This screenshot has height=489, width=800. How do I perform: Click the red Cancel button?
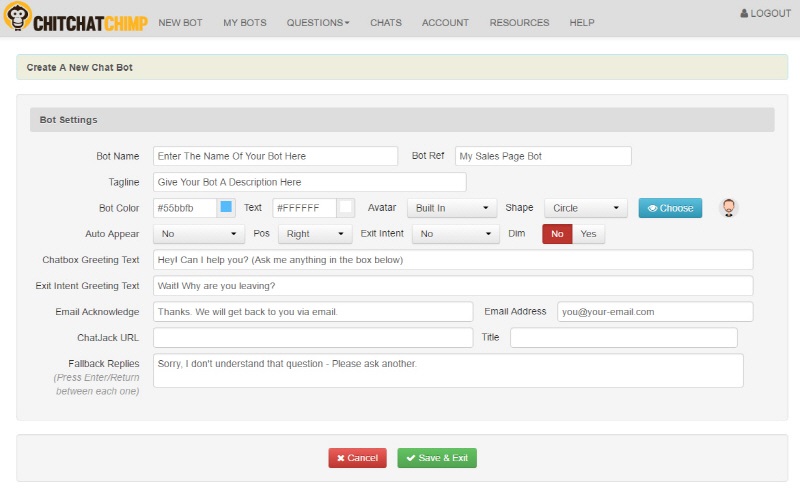357,458
